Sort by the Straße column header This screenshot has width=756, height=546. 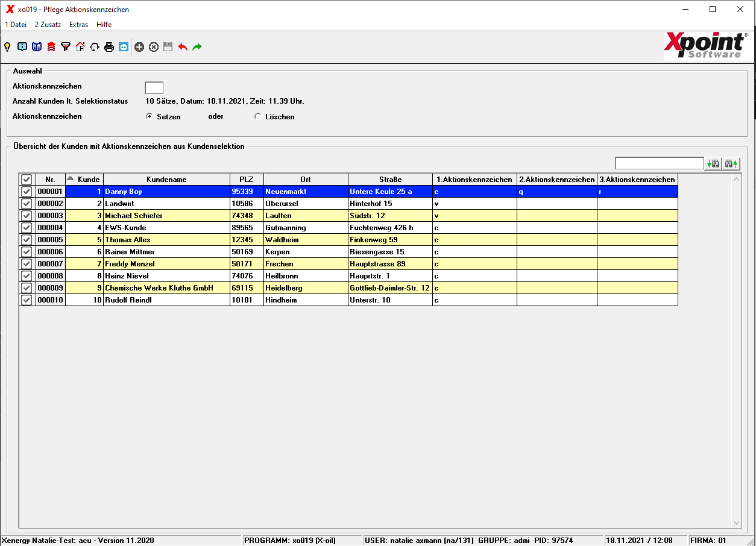tap(390, 180)
